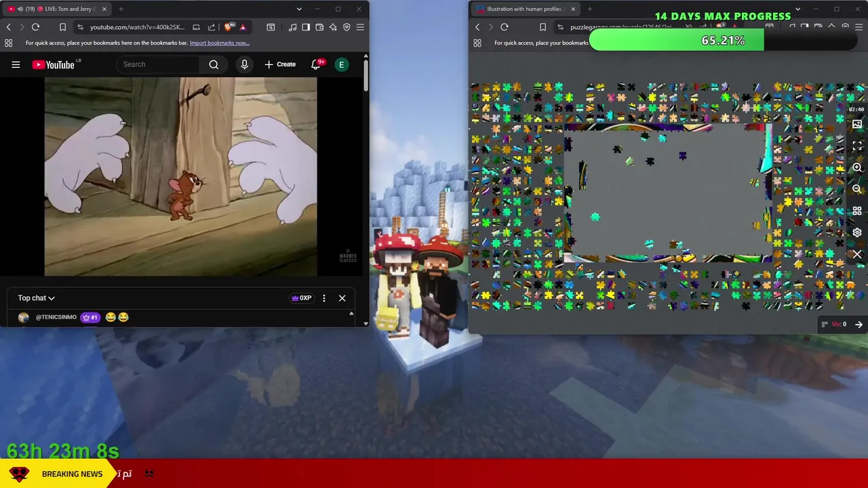The height and width of the screenshot is (488, 868).
Task: Toggle the sidebar panel in YouTube window
Action: (x=306, y=27)
